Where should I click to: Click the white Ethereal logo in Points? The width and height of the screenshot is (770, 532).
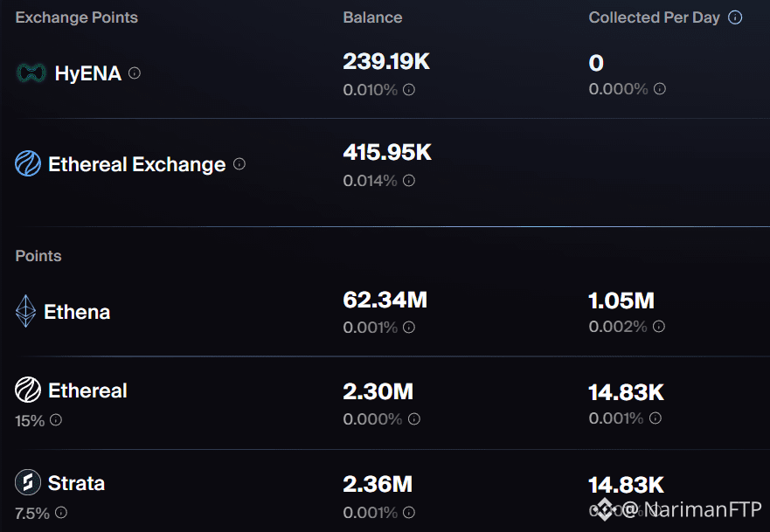click(x=28, y=390)
